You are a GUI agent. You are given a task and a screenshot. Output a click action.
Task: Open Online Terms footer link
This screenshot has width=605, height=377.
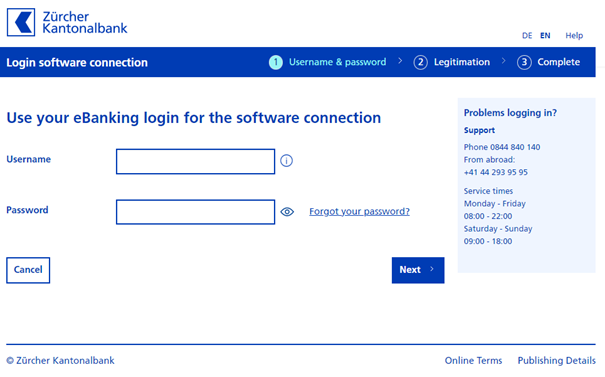coord(473,360)
